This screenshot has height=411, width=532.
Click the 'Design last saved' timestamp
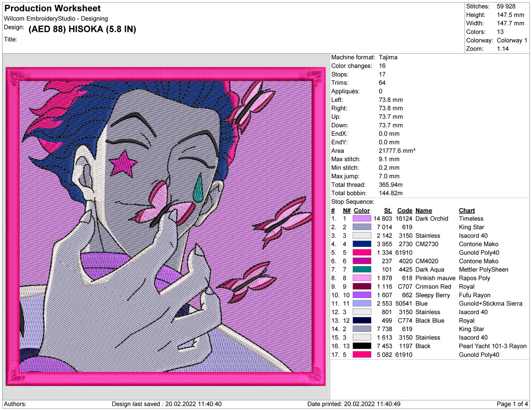point(167,404)
